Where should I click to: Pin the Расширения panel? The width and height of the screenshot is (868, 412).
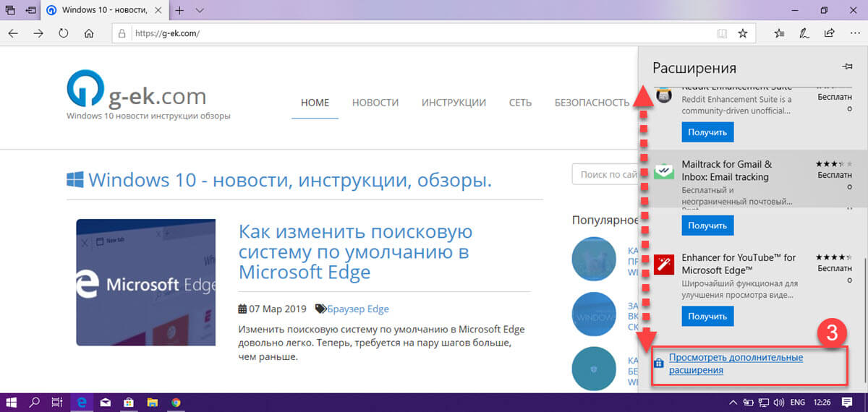tap(848, 66)
